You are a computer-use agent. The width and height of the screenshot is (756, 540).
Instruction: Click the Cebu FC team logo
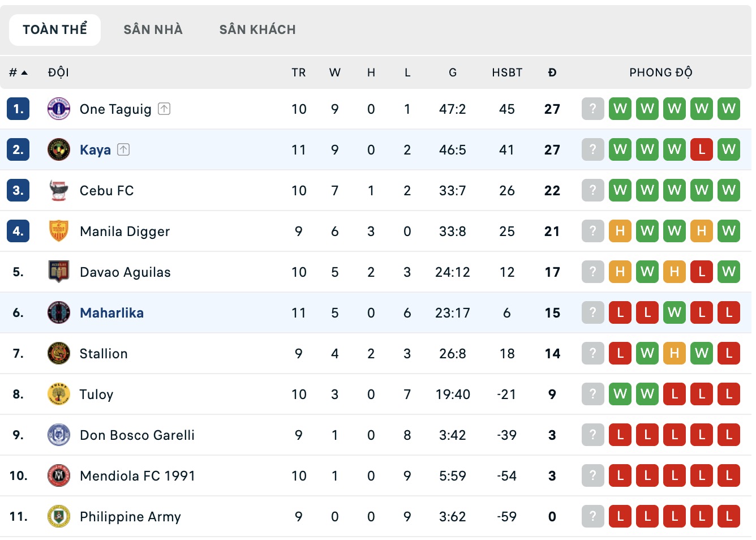coord(59,190)
